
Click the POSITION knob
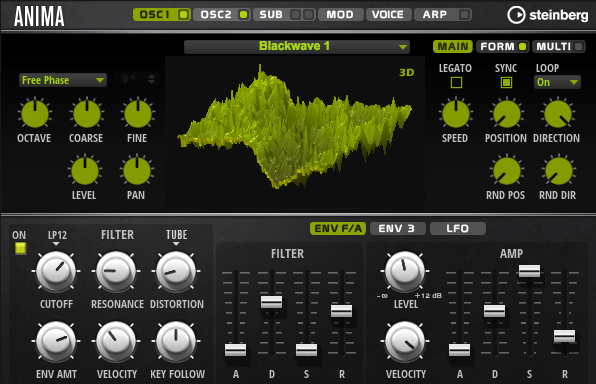(507, 113)
